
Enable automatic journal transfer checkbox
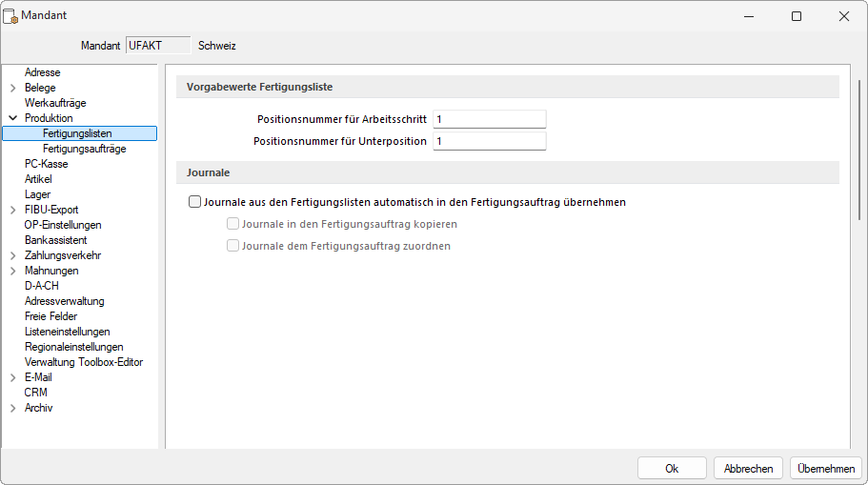[195, 202]
